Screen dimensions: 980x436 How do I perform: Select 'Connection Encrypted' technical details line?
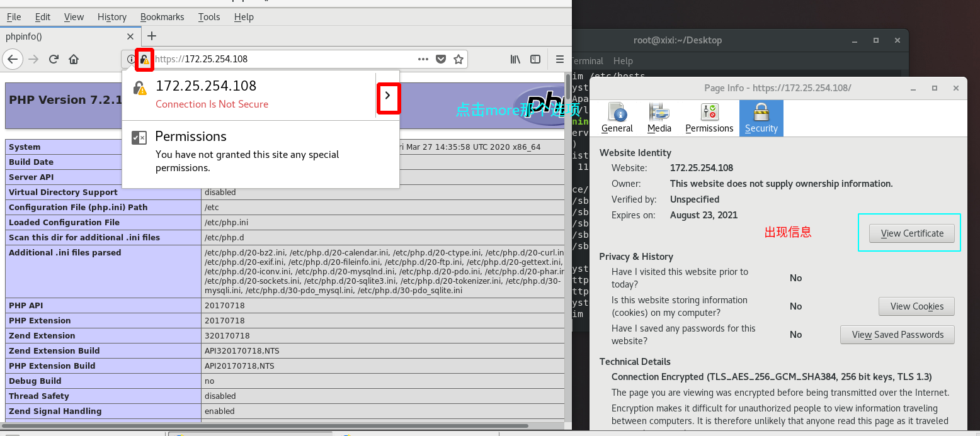pyautogui.click(x=772, y=377)
